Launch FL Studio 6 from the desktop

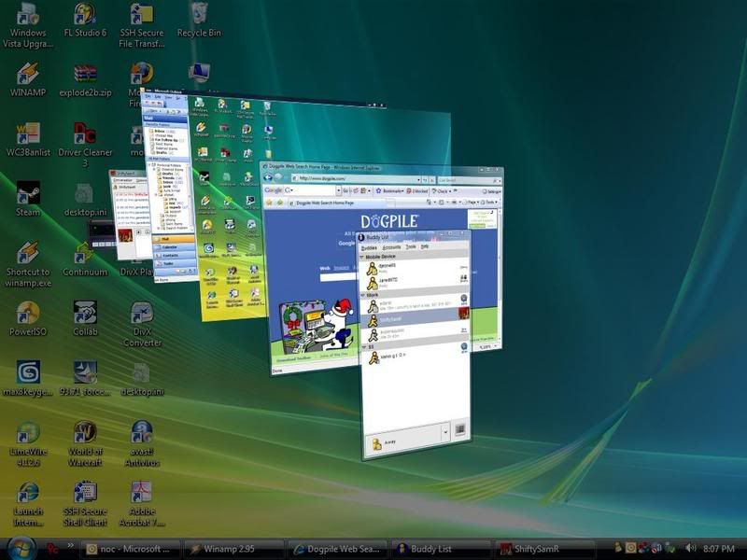[85, 21]
